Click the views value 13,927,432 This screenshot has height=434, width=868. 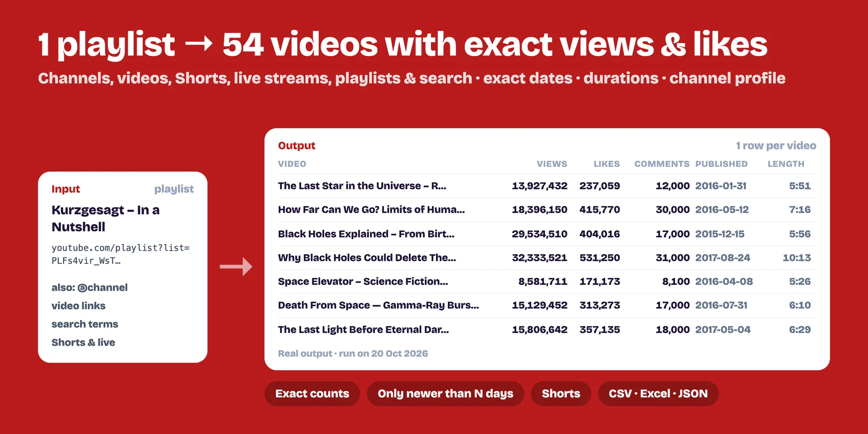540,186
